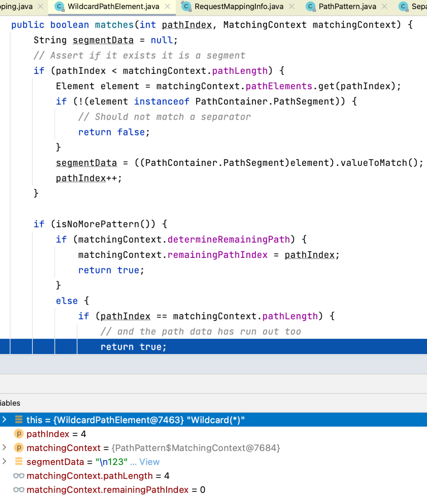Switch to the RequestMappingInfo.java tab
Screen dimensions: 427x504
tap(239, 7)
